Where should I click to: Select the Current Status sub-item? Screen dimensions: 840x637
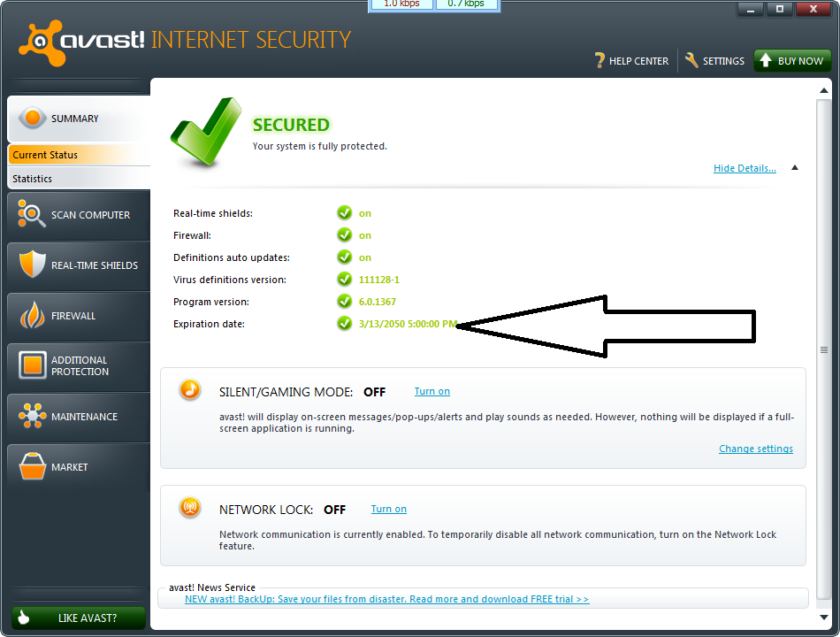coord(79,155)
